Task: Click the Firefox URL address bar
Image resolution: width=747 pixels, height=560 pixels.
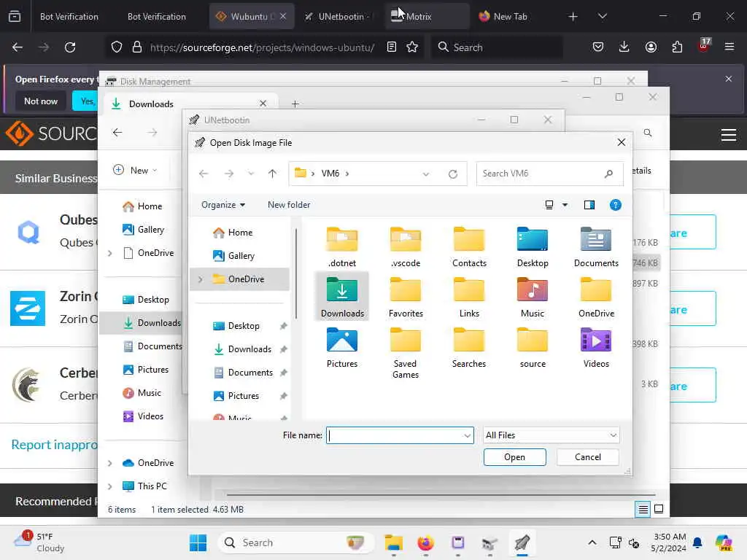Action: 263,47
